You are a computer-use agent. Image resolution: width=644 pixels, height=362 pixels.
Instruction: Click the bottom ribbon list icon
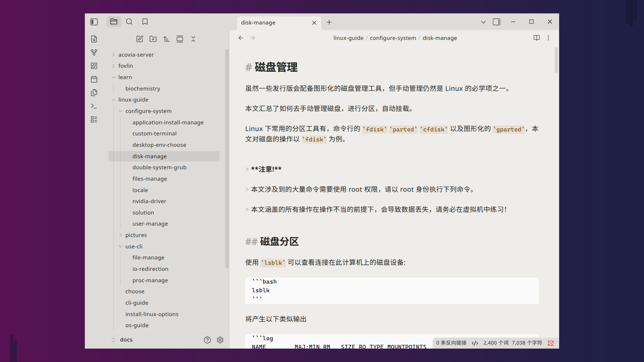[x=94, y=119]
